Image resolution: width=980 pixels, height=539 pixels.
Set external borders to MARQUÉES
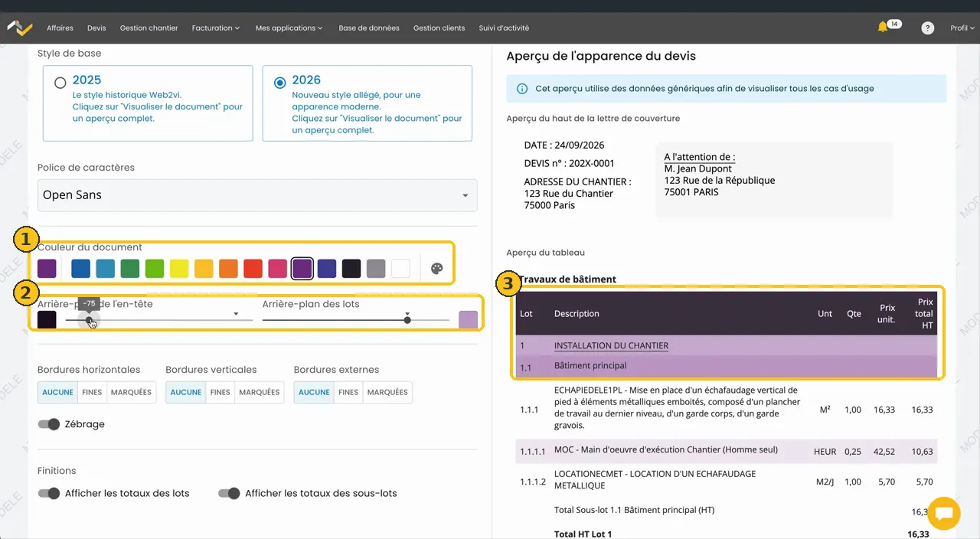coord(387,392)
